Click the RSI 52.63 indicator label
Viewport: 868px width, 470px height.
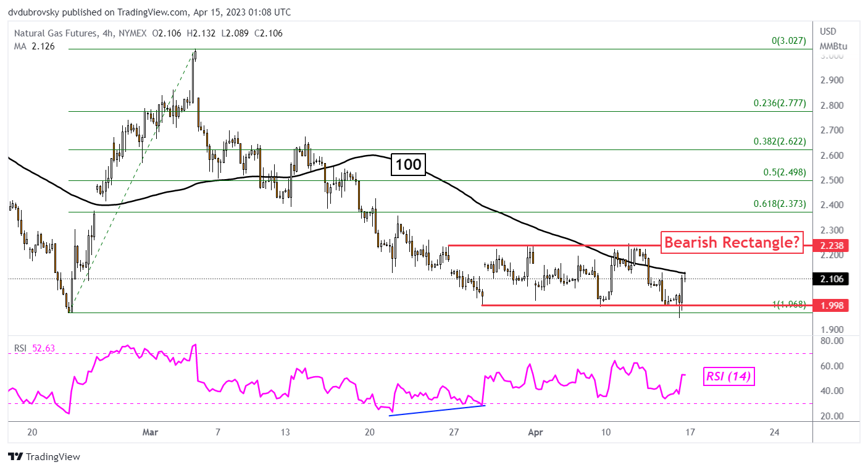[33, 349]
